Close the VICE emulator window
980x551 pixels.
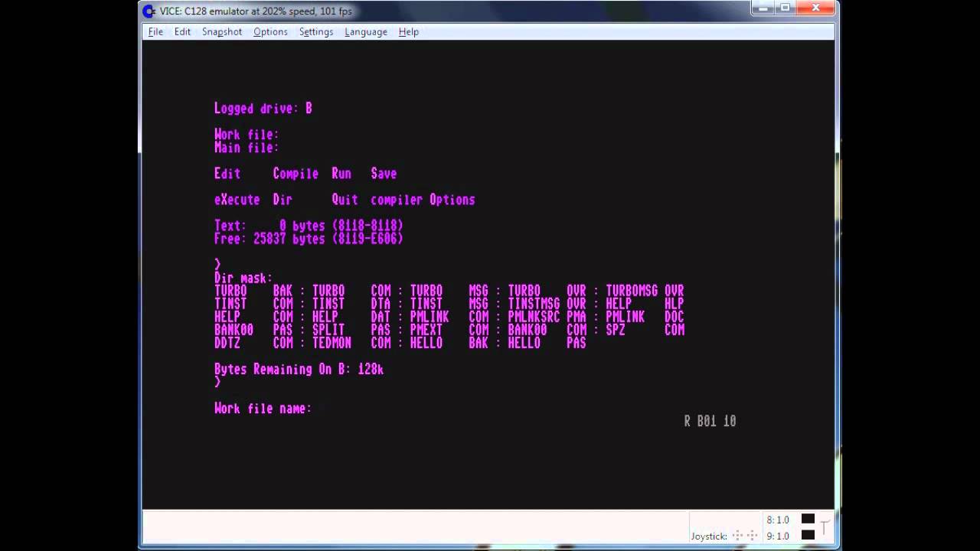(x=816, y=8)
